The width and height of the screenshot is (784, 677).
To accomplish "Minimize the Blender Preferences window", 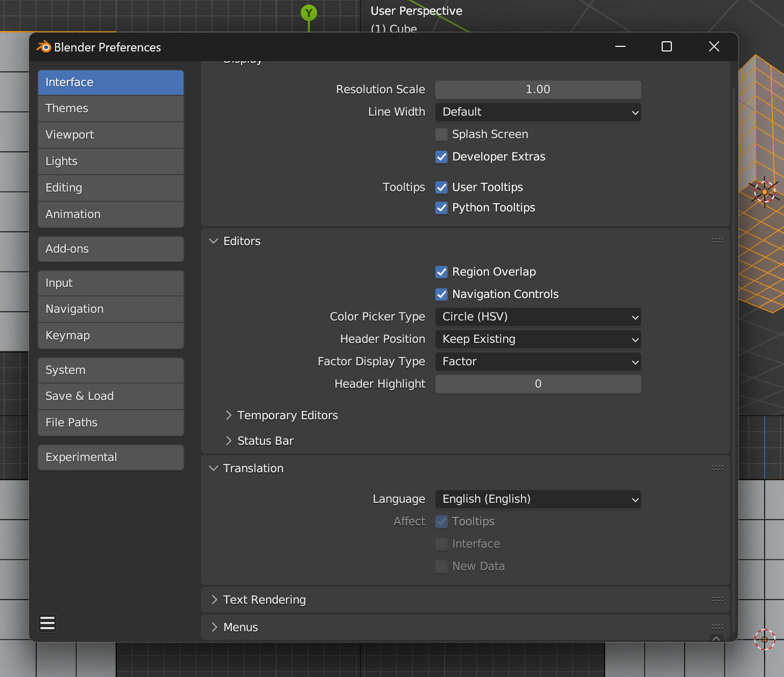I will click(x=620, y=47).
